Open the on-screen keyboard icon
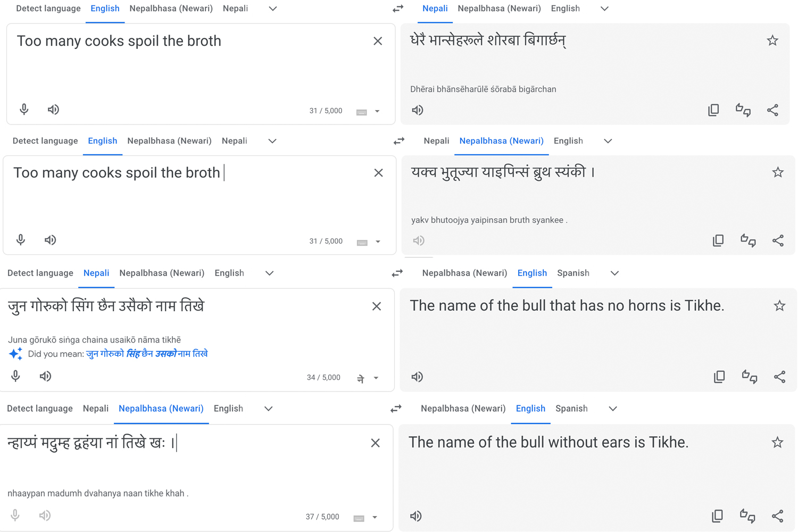Viewport: 798px width, 532px height. (x=362, y=112)
